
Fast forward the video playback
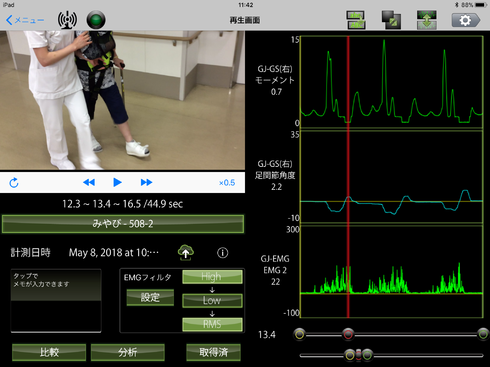[146, 182]
